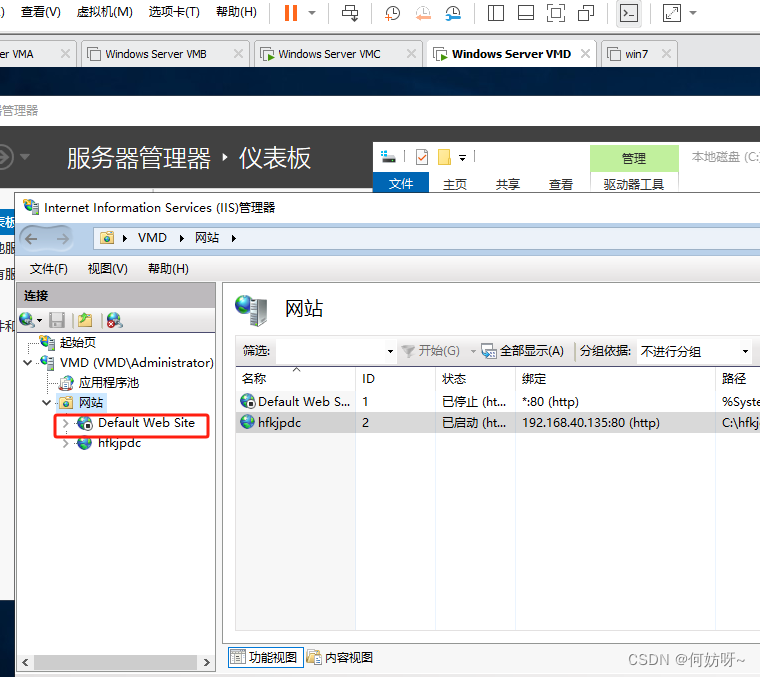Sort by 绑定 column header
This screenshot has width=760, height=677.
(x=616, y=378)
